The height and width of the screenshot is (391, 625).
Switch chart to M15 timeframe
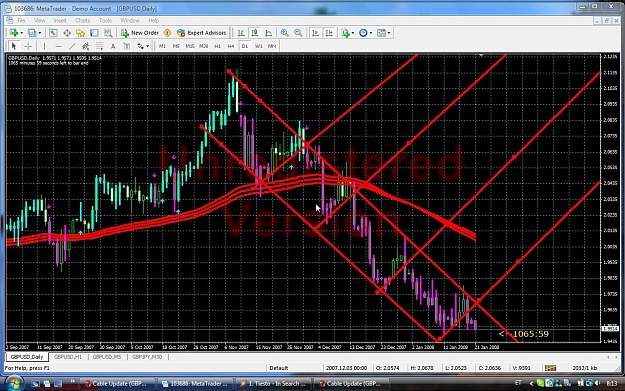(190, 46)
